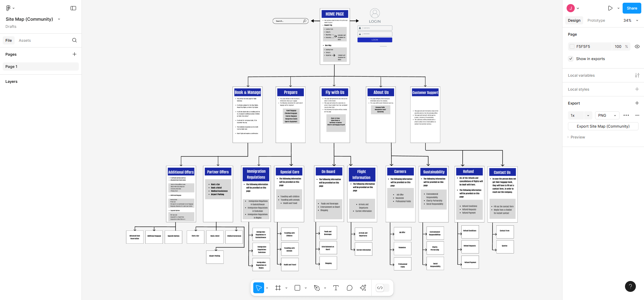
Task: Open the PNG export format dropdown
Action: 607,115
